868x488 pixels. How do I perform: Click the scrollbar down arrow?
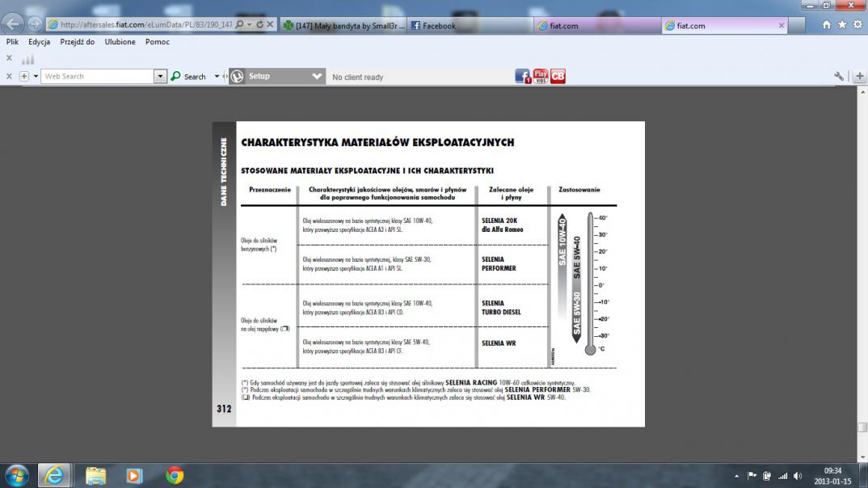point(862,457)
